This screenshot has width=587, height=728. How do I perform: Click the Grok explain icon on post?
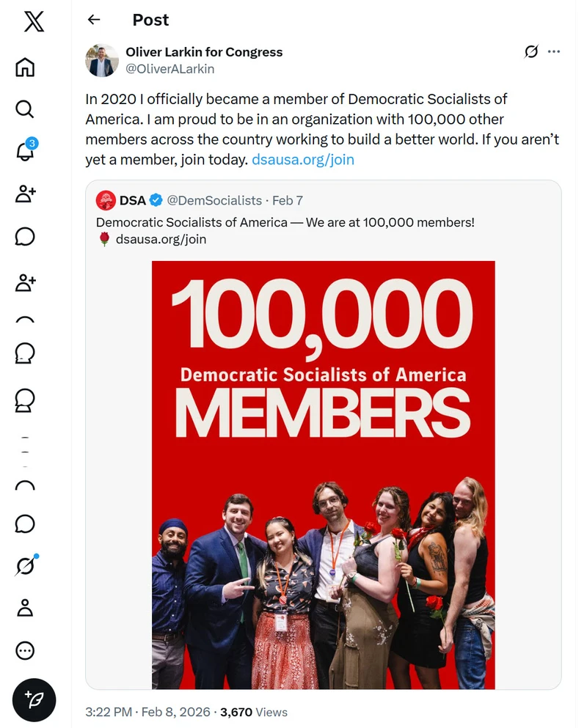pyautogui.click(x=531, y=51)
